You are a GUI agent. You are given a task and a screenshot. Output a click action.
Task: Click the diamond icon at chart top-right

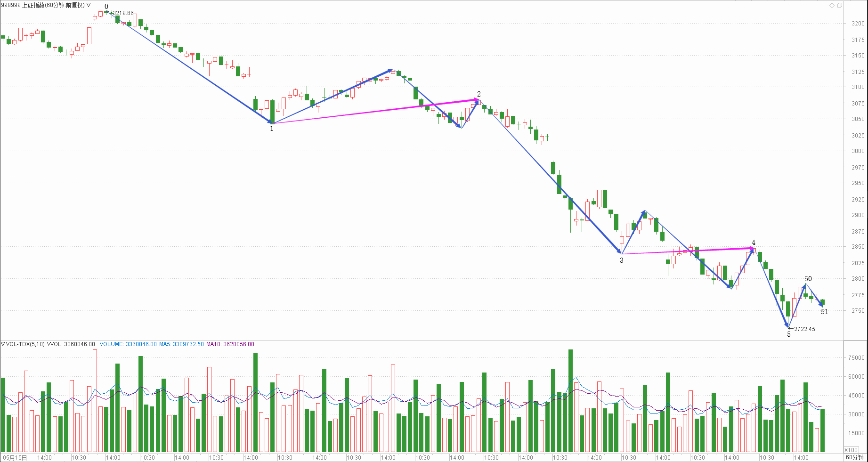coord(832,5)
